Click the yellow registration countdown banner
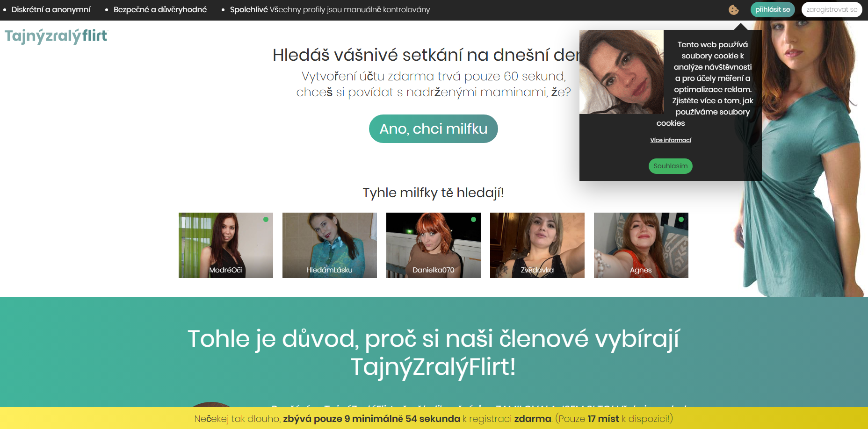868x429 pixels. 433,418
